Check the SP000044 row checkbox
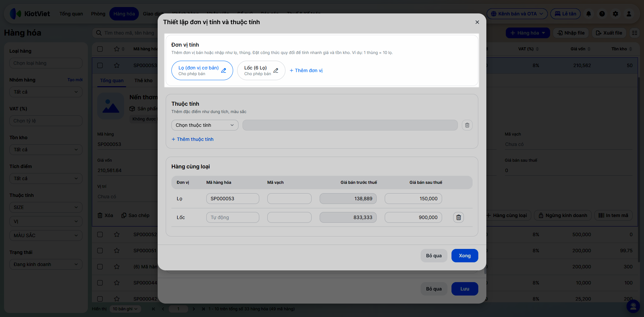This screenshot has width=644, height=317. 100,283
